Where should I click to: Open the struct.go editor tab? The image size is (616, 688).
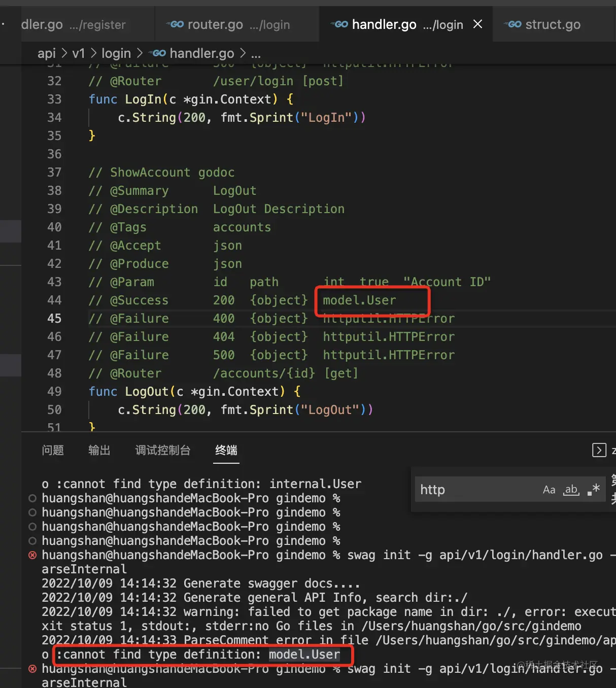click(552, 24)
